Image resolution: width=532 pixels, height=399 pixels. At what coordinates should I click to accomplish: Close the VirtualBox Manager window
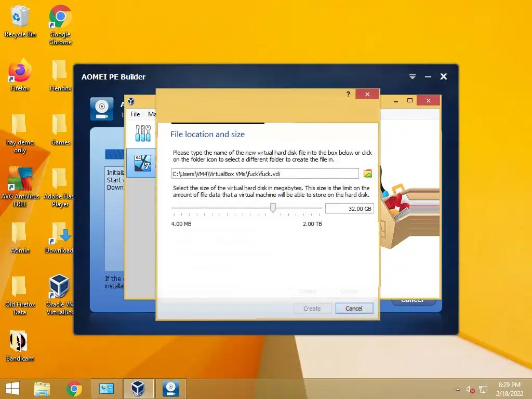(429, 100)
